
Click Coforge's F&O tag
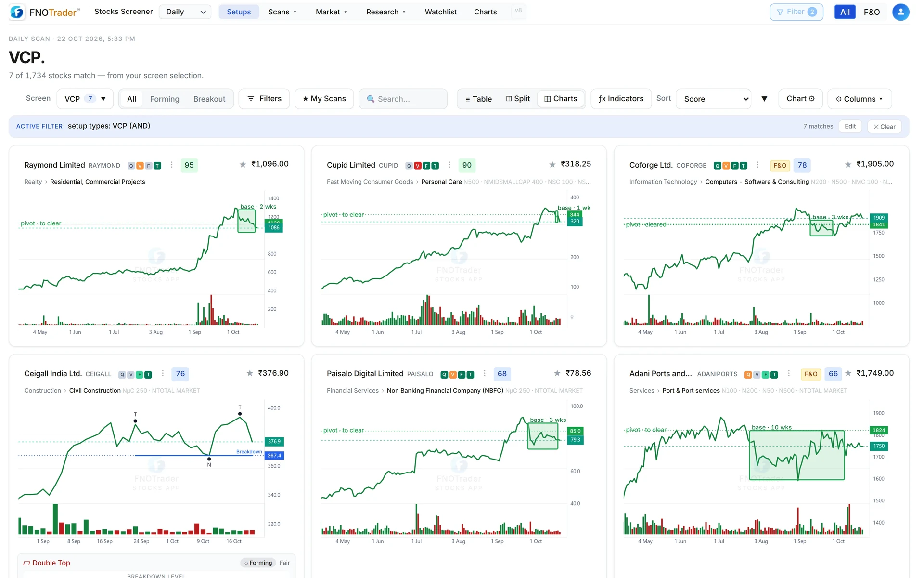(x=780, y=165)
